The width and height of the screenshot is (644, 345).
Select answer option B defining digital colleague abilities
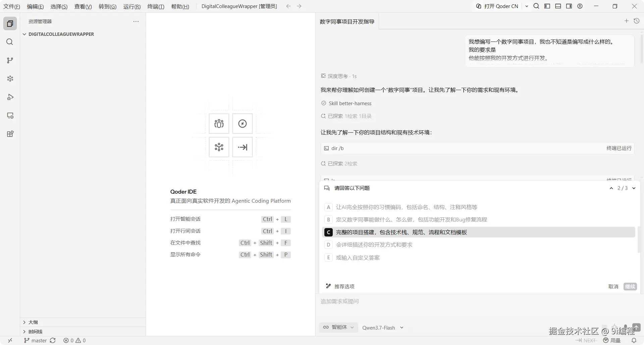click(479, 220)
